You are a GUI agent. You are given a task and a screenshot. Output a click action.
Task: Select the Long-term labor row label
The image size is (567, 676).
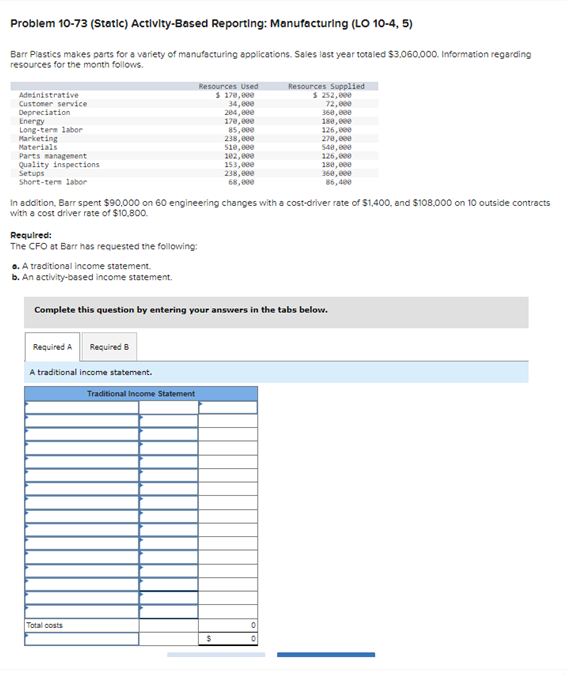51,130
